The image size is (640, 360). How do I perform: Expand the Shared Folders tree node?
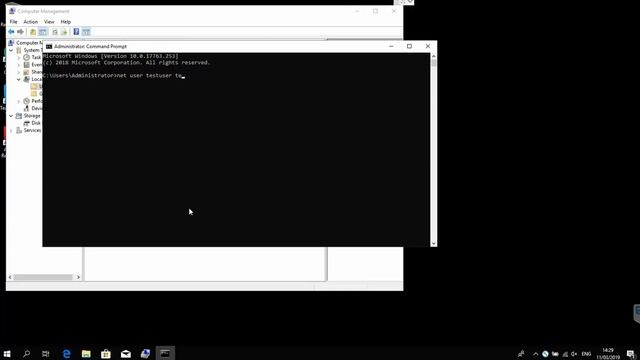point(18,72)
